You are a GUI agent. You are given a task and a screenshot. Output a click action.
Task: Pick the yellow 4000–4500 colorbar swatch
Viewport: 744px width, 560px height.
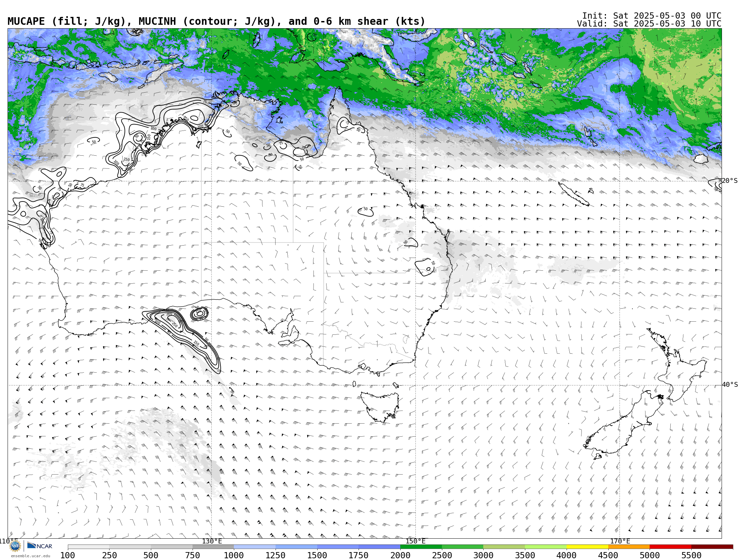(587, 547)
